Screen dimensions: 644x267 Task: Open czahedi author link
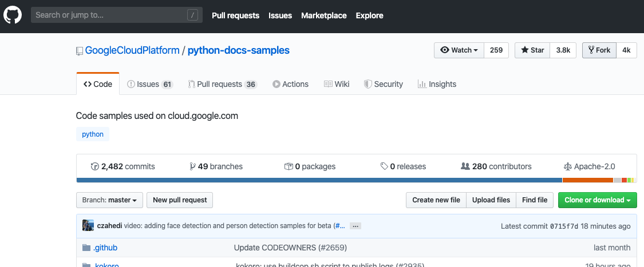coord(109,226)
